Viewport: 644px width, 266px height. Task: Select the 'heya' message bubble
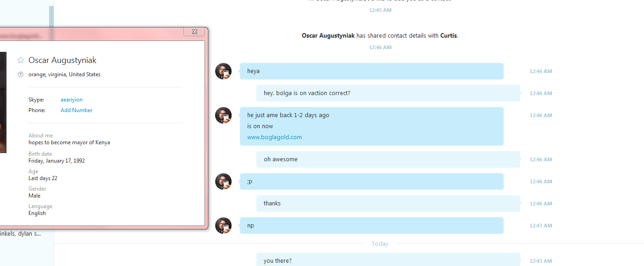tap(372, 71)
